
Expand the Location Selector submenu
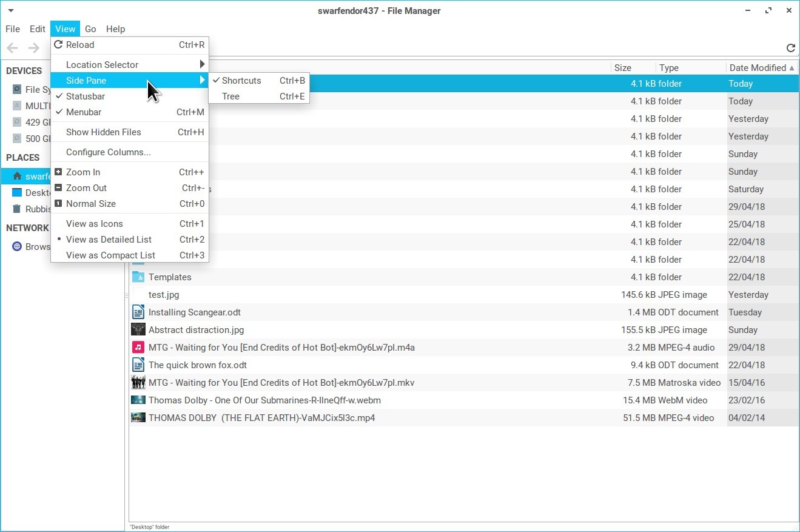click(x=102, y=65)
